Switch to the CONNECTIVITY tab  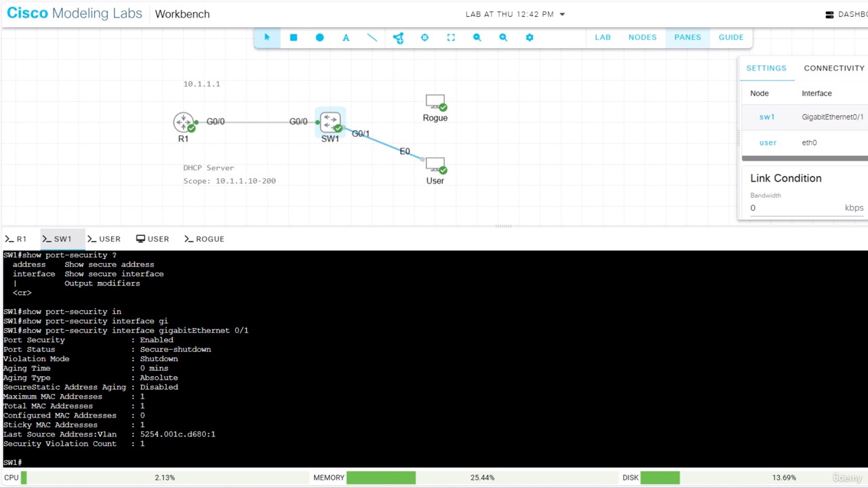pos(834,68)
